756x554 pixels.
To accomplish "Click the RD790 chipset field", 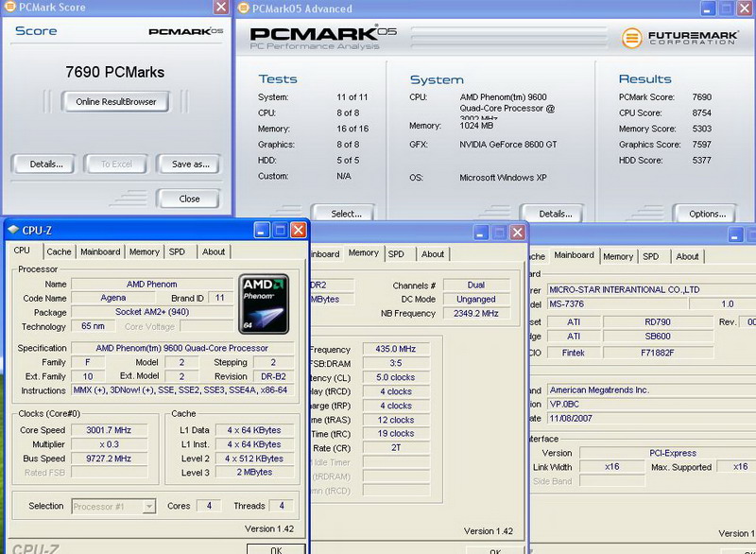I will [658, 322].
